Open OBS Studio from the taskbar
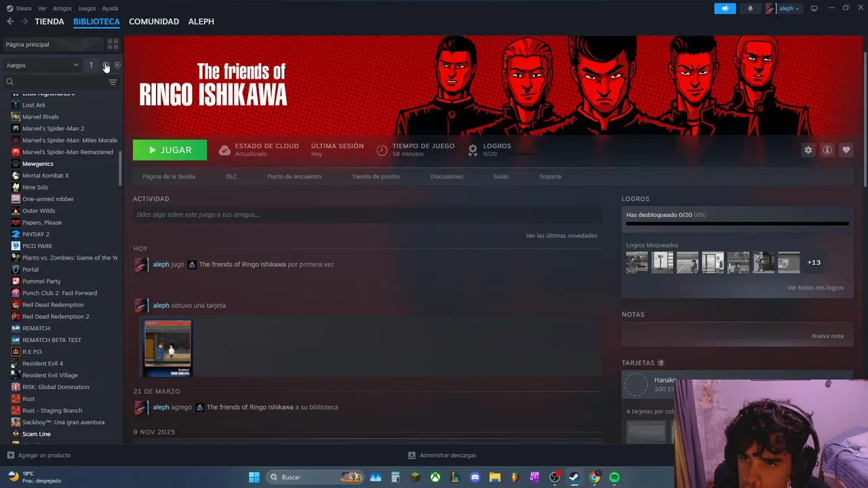The height and width of the screenshot is (488, 868). (555, 477)
